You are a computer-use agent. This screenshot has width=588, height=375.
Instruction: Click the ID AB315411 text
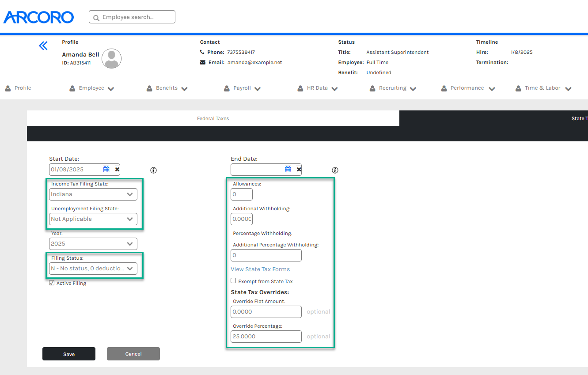coord(76,63)
